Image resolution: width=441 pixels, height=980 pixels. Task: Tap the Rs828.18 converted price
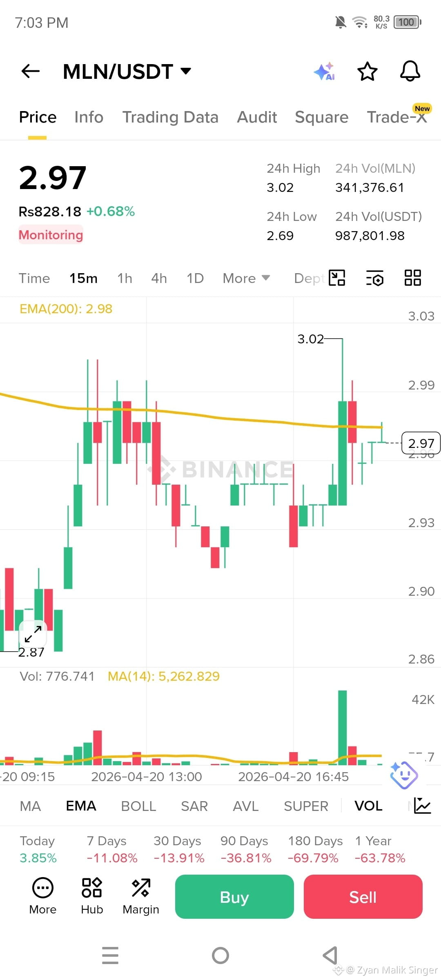(50, 212)
